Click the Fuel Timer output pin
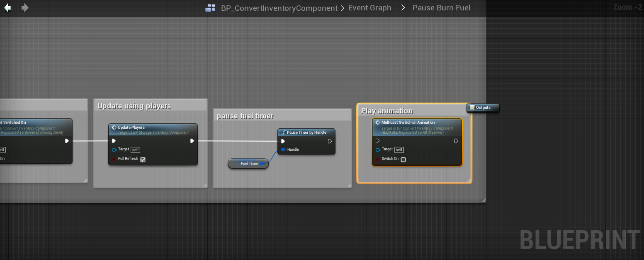 [x=262, y=164]
